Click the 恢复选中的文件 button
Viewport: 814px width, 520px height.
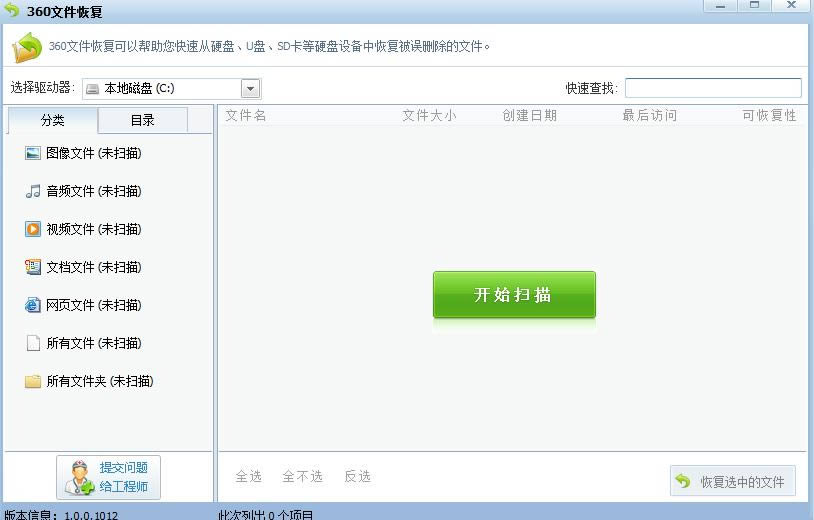click(733, 481)
